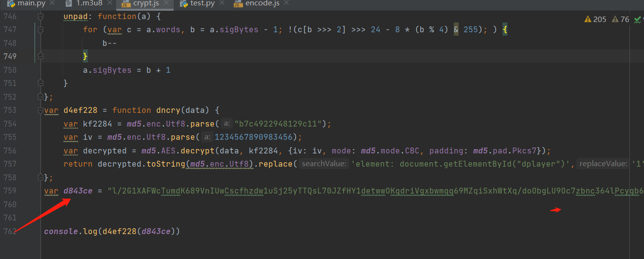Click the file icon on 1.m3u8 tab
644x259 pixels.
[68, 3]
